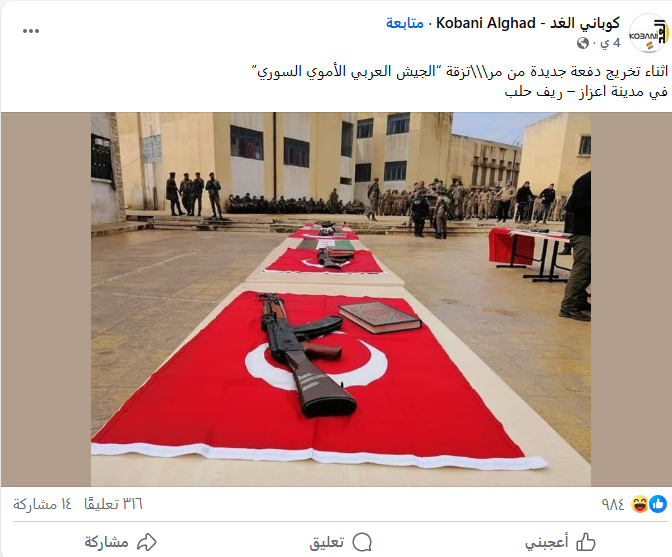Open the ٣١٦ تعليقا comments list
672x557 pixels.
[x=113, y=504]
